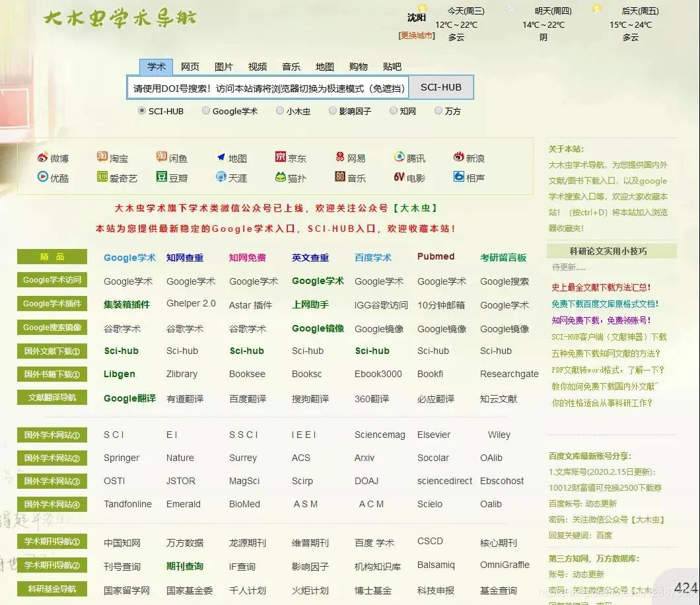
Task: Click the Google学术访问 category label
Action: pos(52,280)
